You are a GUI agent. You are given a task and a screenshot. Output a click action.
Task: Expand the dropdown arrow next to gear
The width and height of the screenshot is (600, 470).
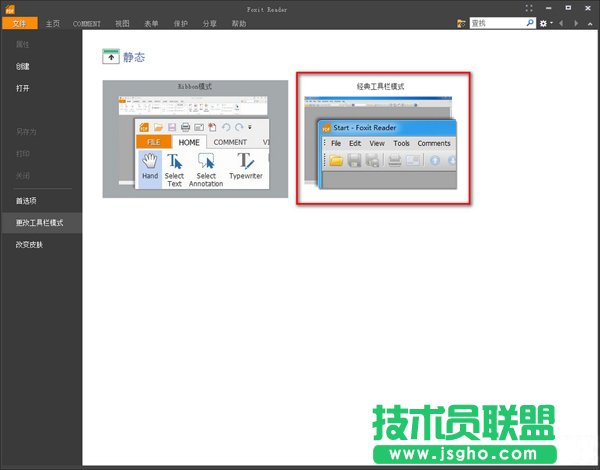(551, 23)
